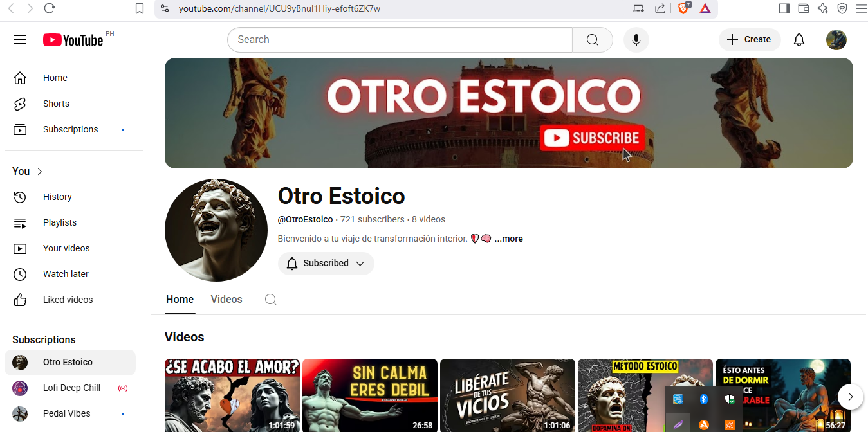Click the 8 videos text
The width and height of the screenshot is (868, 432).
(x=429, y=219)
